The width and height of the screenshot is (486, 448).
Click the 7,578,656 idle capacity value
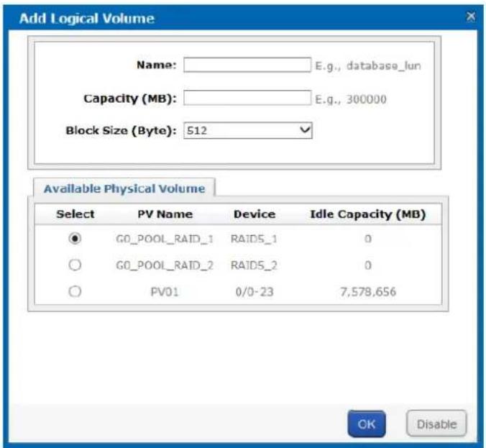[368, 292]
